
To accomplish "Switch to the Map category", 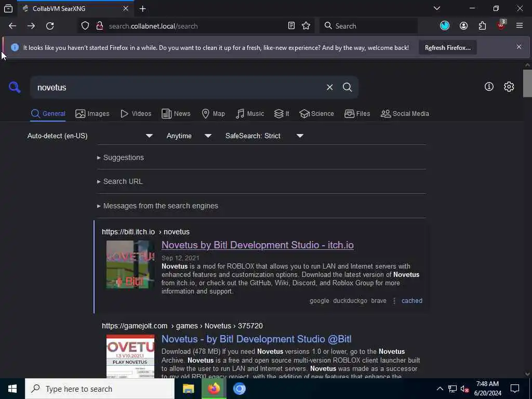I will pos(213,114).
